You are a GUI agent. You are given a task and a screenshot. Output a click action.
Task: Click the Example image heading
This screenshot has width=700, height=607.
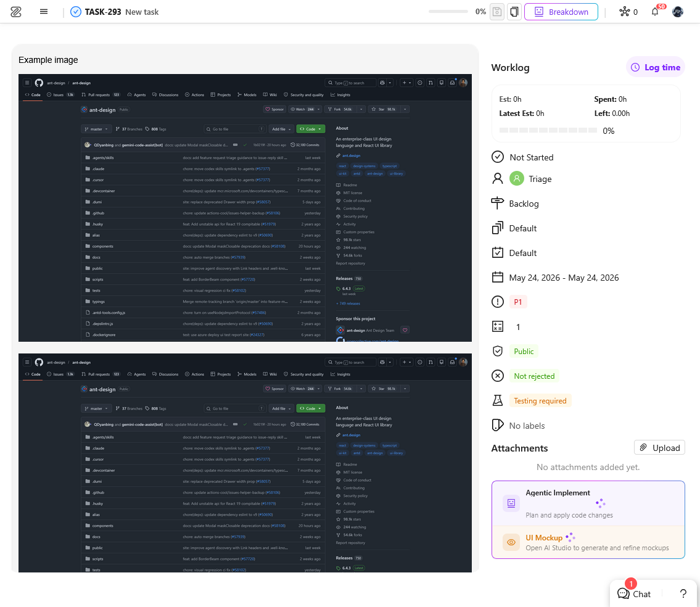coord(48,60)
